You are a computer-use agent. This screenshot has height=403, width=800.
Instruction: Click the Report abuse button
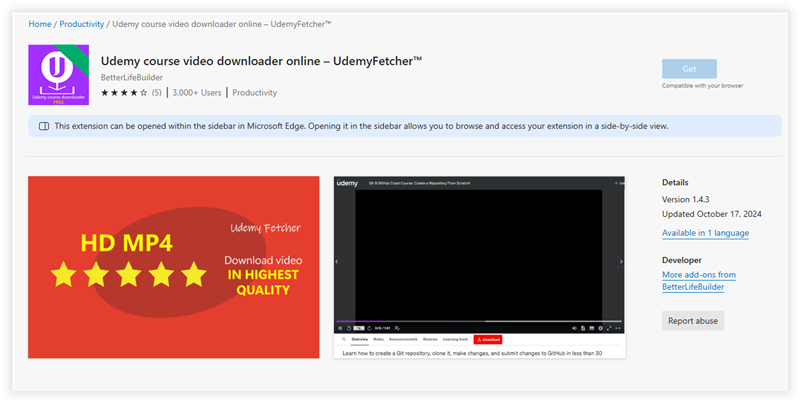(x=693, y=321)
